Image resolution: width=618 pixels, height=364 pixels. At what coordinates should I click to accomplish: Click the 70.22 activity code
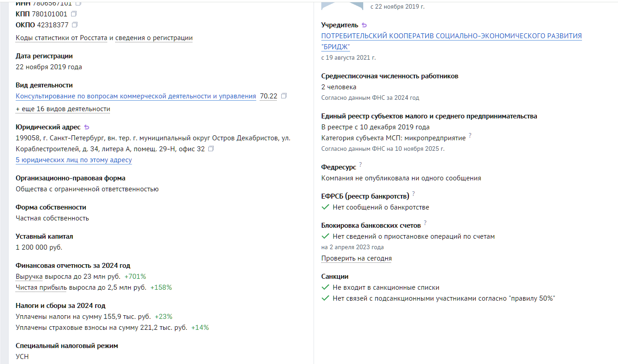click(268, 96)
